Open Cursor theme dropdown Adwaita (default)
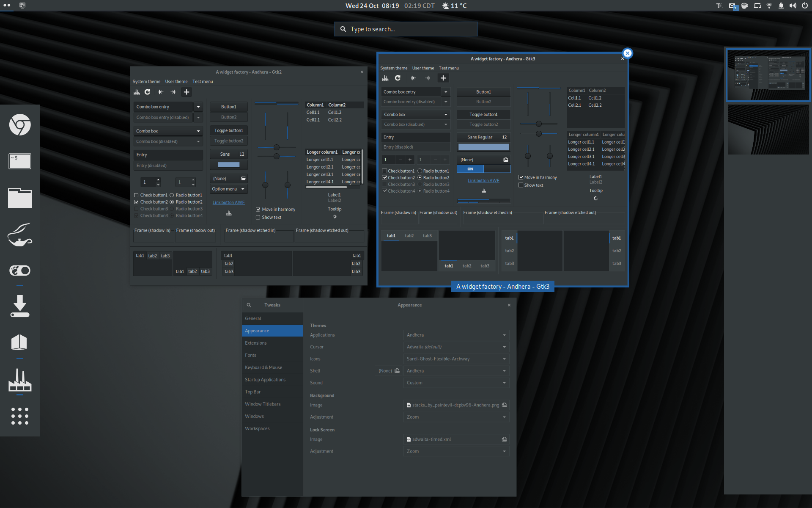This screenshot has width=812, height=508. [456, 347]
